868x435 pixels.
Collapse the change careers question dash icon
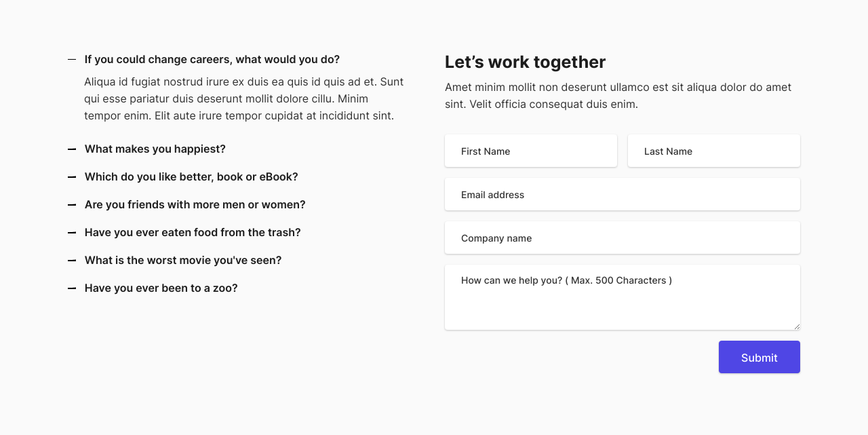(72, 60)
